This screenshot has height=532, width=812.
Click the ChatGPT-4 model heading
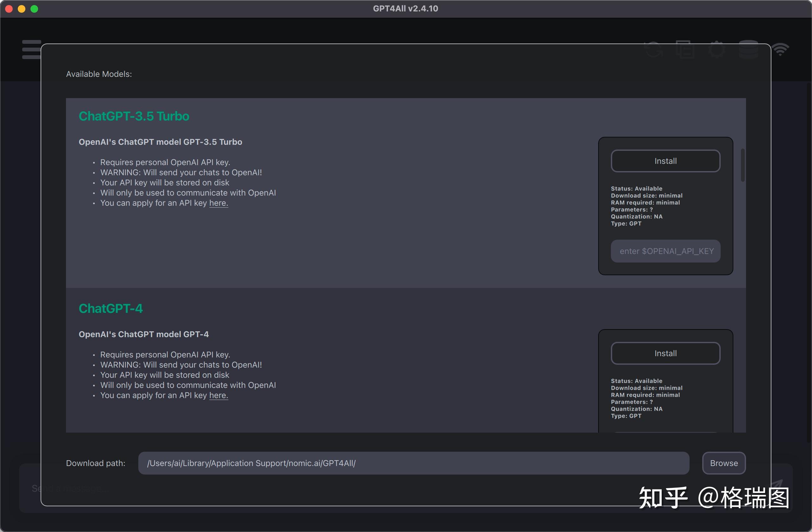point(111,308)
